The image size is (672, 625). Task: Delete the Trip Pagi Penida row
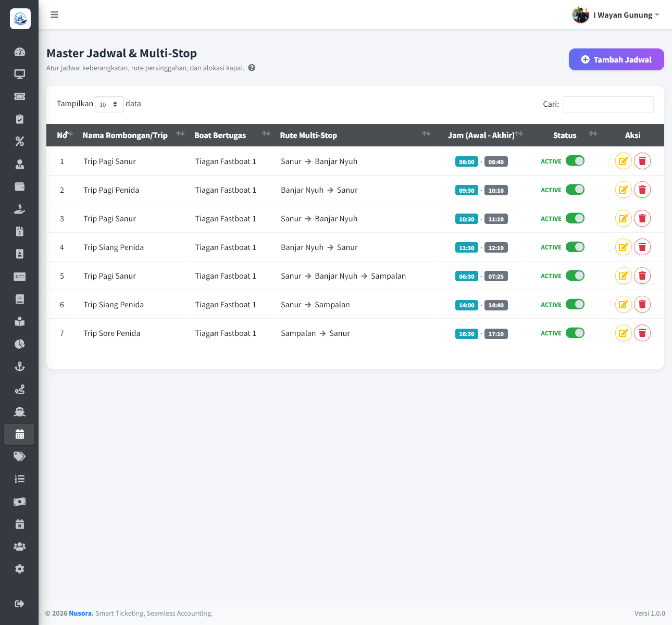tap(642, 190)
